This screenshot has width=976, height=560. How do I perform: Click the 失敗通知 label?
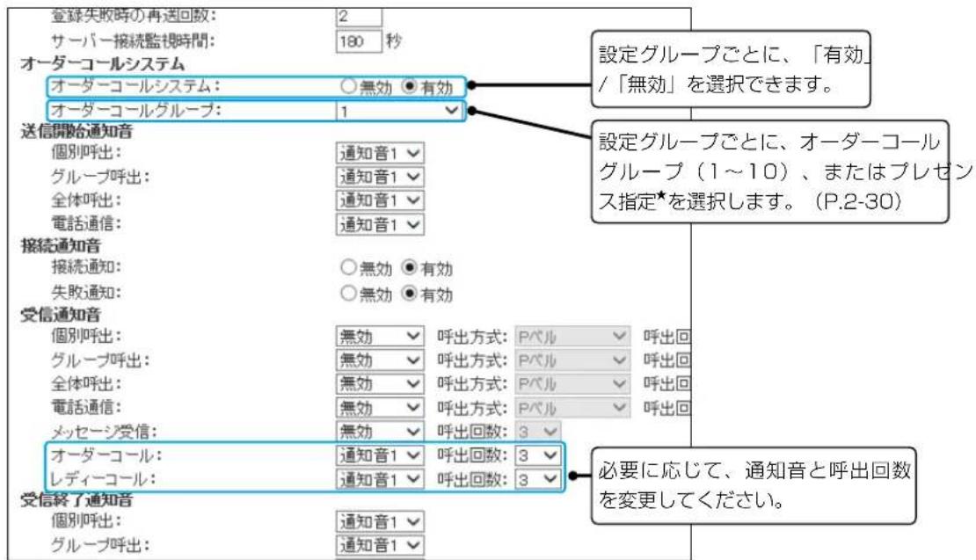tap(86, 293)
